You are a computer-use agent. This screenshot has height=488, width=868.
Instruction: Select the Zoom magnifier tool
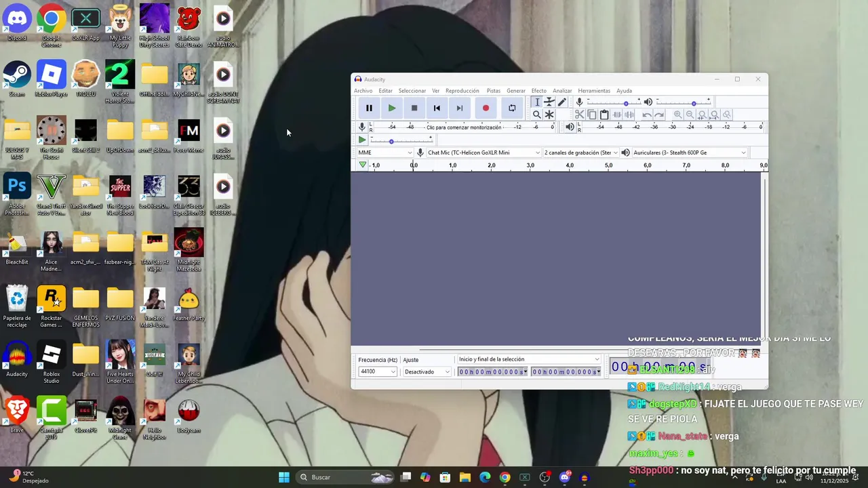click(536, 115)
